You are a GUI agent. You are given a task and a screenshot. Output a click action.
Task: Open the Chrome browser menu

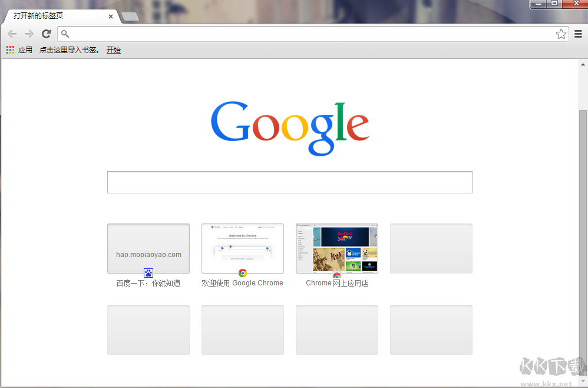point(578,34)
